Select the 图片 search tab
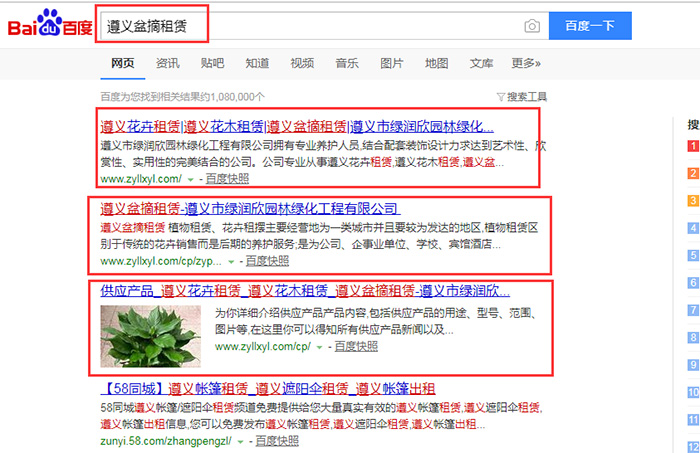This screenshot has height=453, width=700. point(391,63)
